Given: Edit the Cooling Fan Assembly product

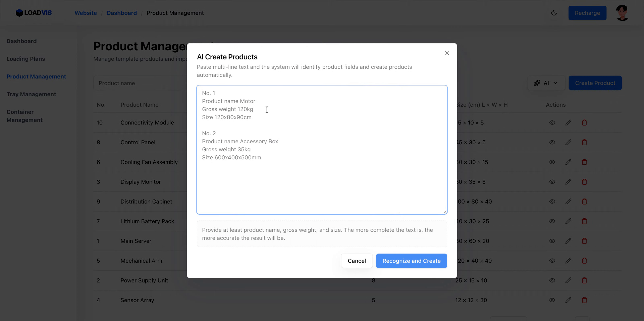Looking at the screenshot, I should pos(568,162).
